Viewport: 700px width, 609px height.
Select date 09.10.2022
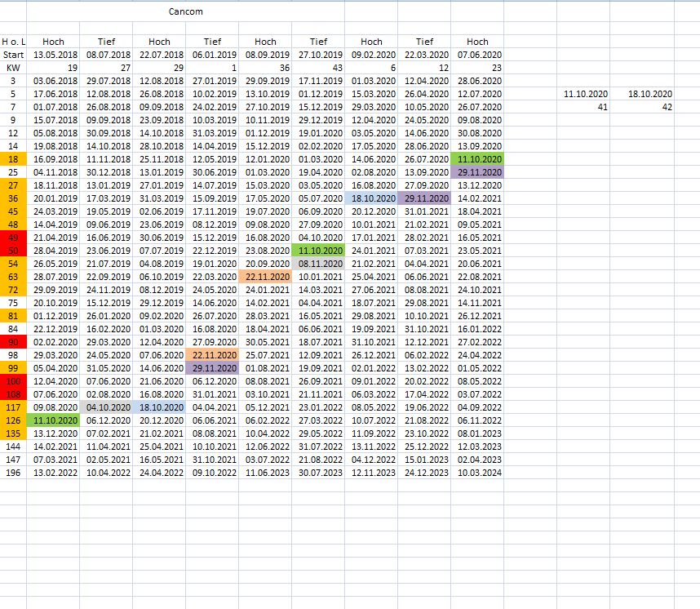[212, 473]
